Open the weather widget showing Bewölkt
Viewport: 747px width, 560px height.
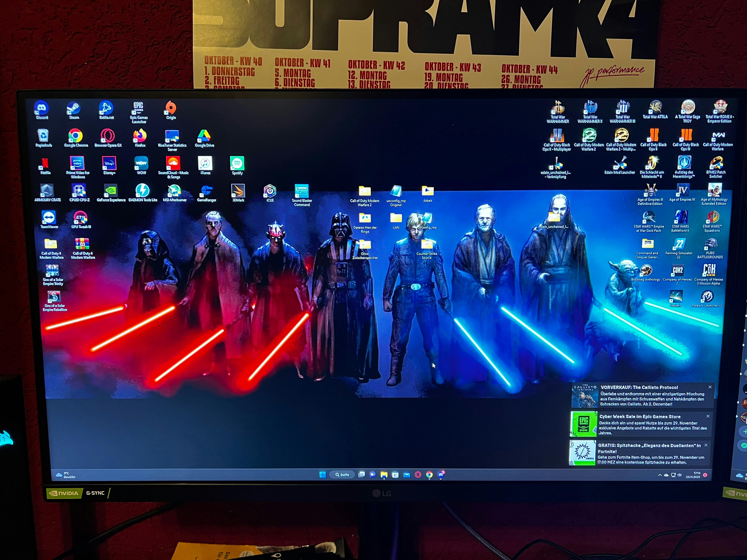click(x=66, y=475)
